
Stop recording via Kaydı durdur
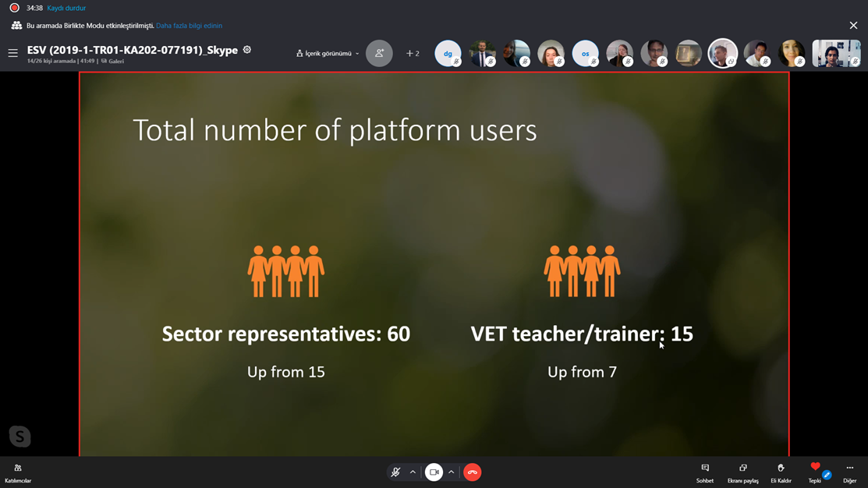point(66,8)
